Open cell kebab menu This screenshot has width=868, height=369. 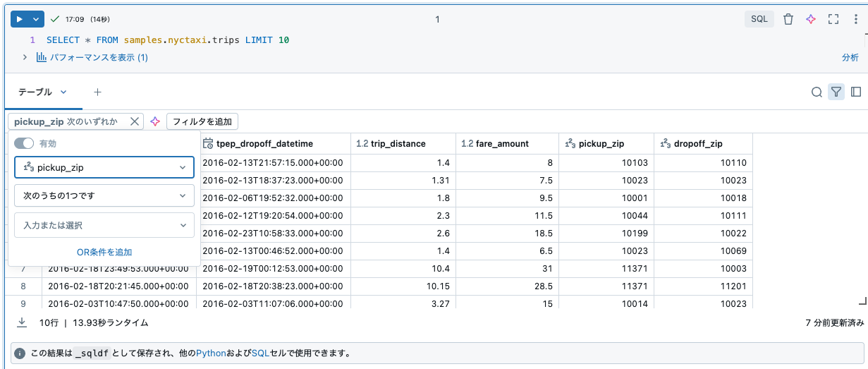(855, 19)
